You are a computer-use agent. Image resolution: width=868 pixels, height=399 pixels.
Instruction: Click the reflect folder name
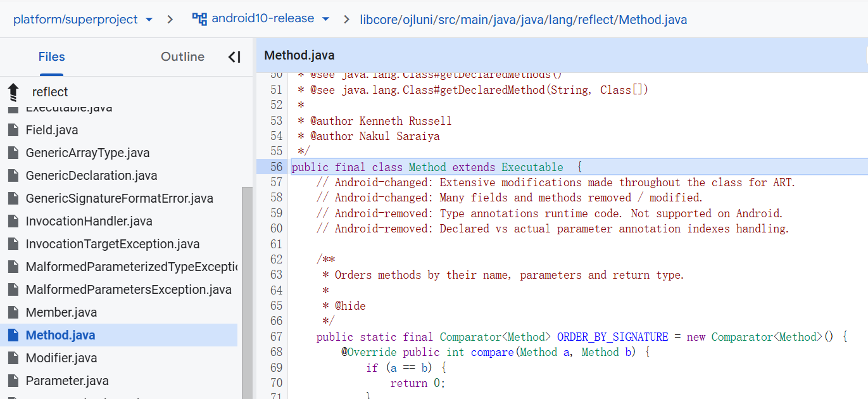[50, 92]
